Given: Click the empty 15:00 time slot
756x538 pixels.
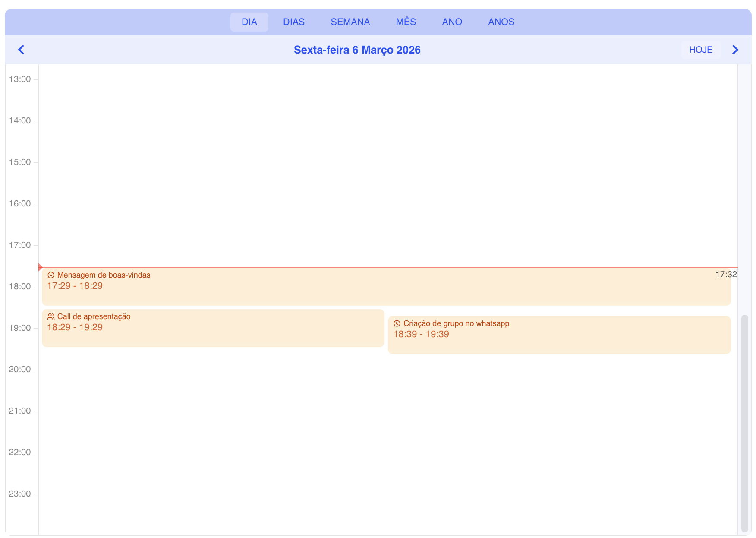Looking at the screenshot, I should 387,182.
